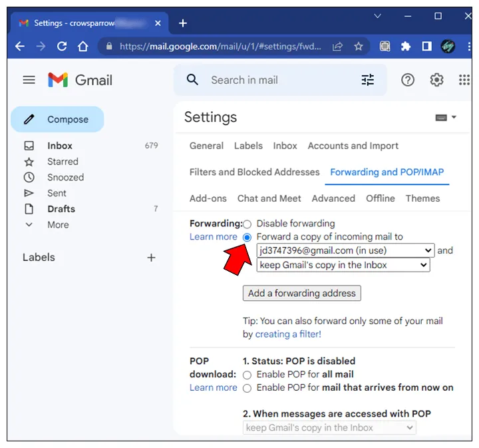This screenshot has height=448, width=479.
Task: Open Forwarding Learn more link
Action: point(214,237)
